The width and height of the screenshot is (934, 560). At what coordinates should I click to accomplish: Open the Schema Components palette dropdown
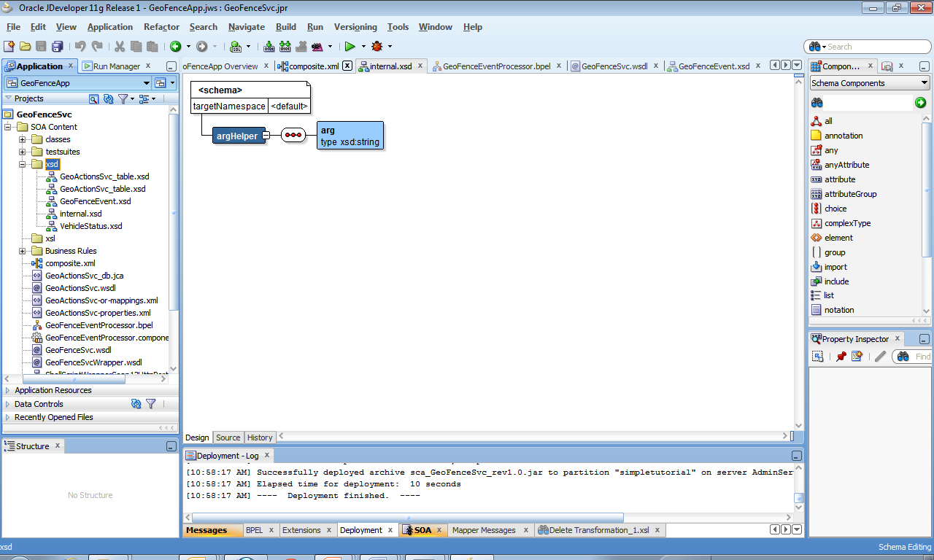[925, 83]
